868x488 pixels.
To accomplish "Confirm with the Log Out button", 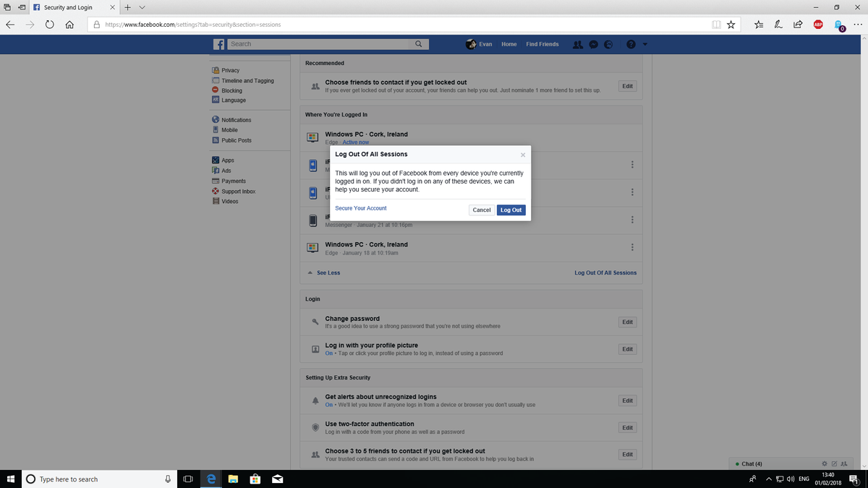I will [511, 210].
